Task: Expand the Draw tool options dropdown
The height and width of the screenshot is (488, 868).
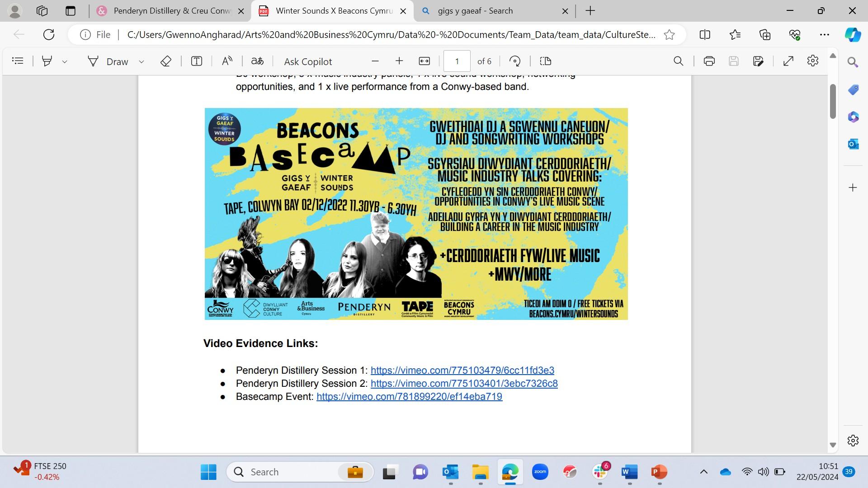Action: [142, 61]
